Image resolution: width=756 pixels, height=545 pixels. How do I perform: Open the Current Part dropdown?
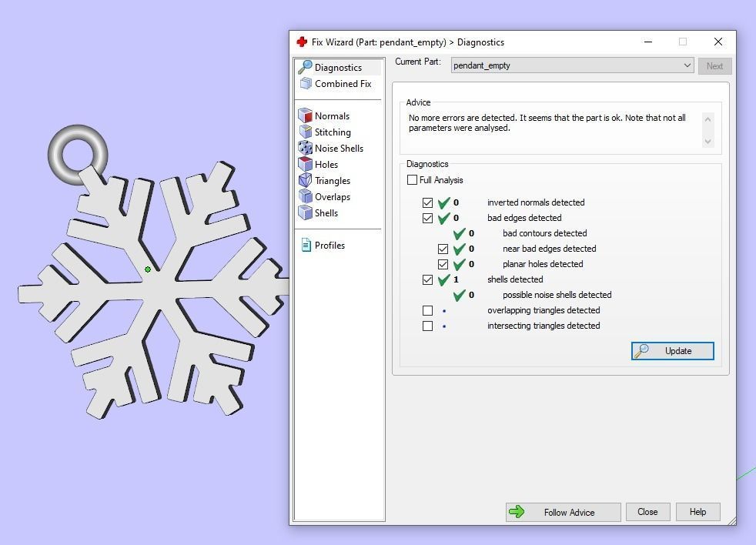(x=572, y=65)
